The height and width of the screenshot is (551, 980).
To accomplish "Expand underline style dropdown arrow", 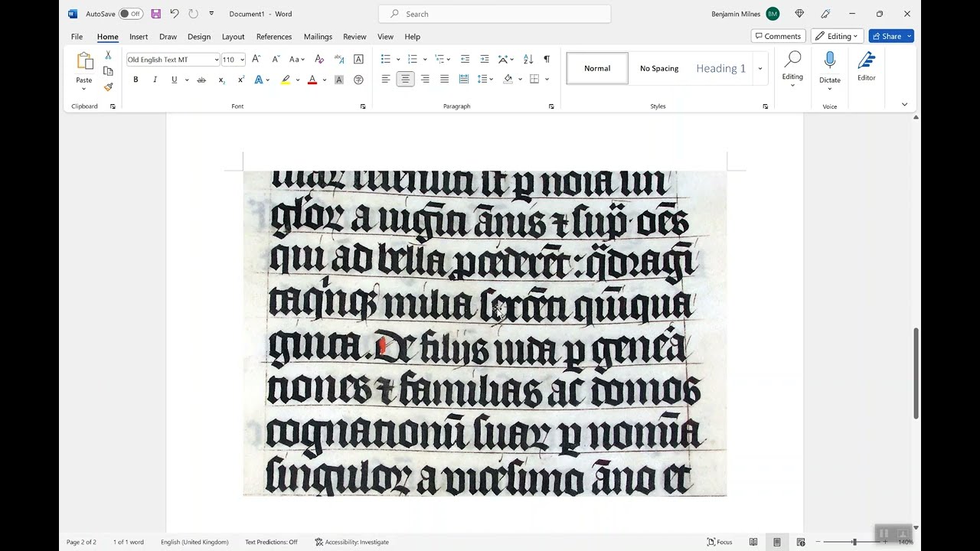I will click(186, 80).
